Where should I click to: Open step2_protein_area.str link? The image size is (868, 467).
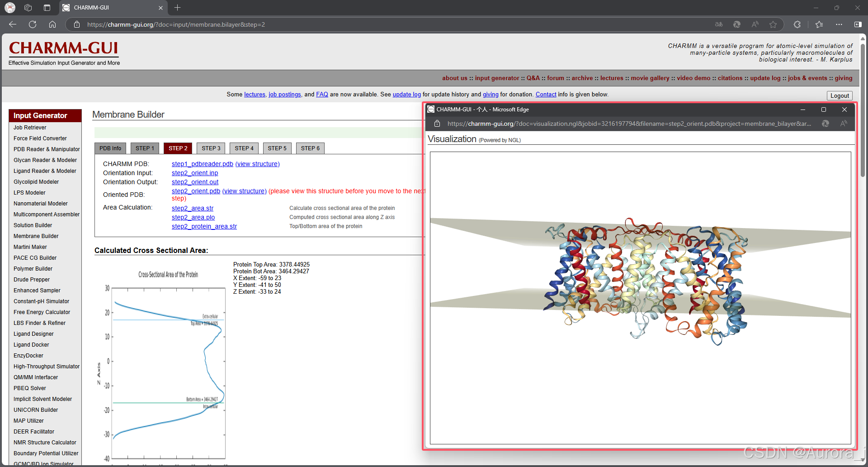click(204, 226)
